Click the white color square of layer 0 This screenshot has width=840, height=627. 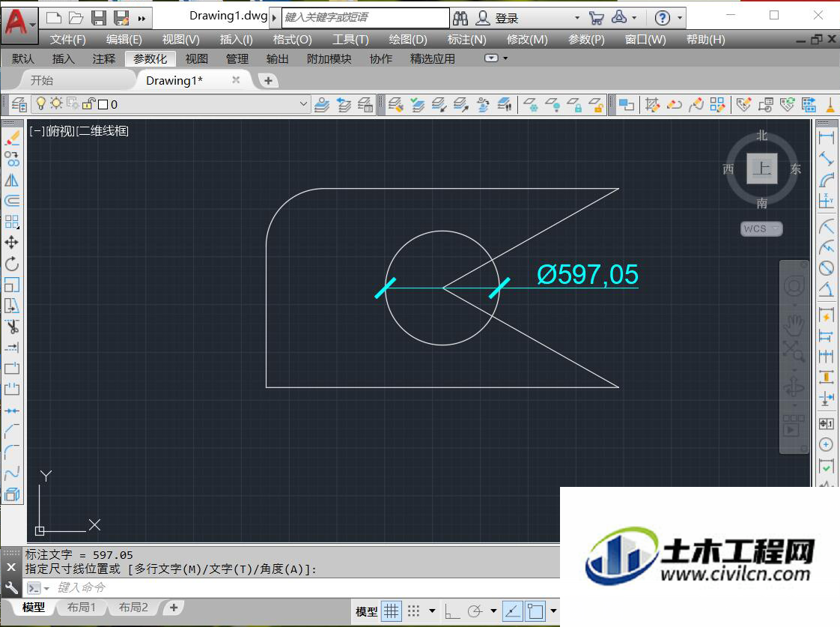[x=103, y=105]
